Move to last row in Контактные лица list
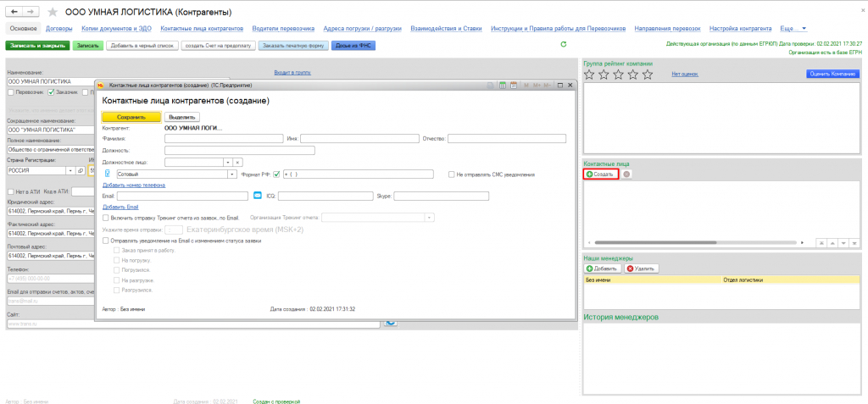Screen dimensions: 868x404 [x=854, y=243]
